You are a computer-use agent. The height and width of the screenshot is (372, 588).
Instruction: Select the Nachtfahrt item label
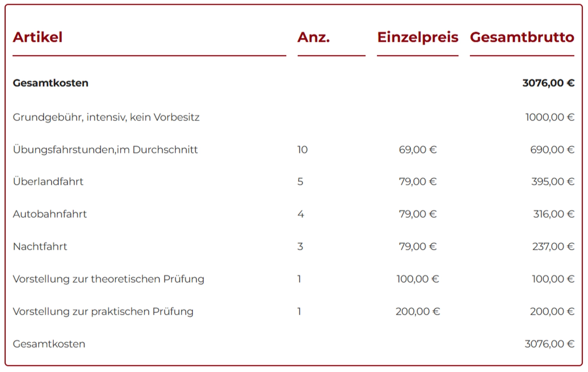point(40,247)
